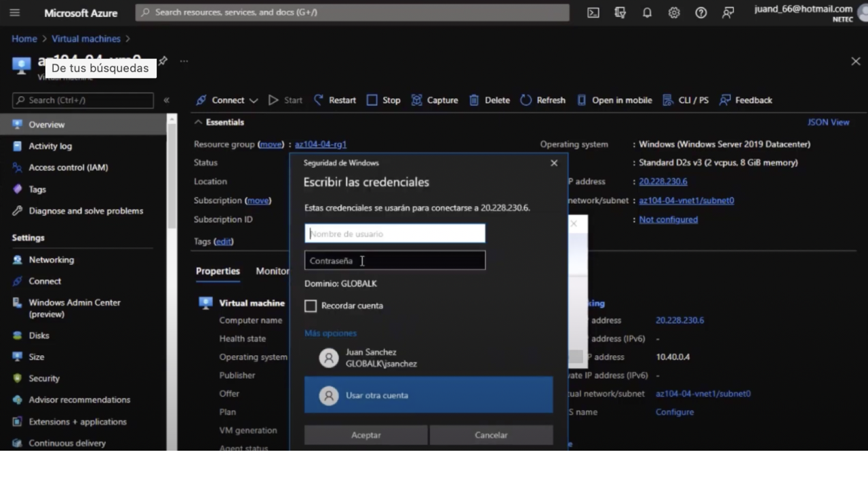Click Refresh in the VM toolbar

(x=542, y=100)
